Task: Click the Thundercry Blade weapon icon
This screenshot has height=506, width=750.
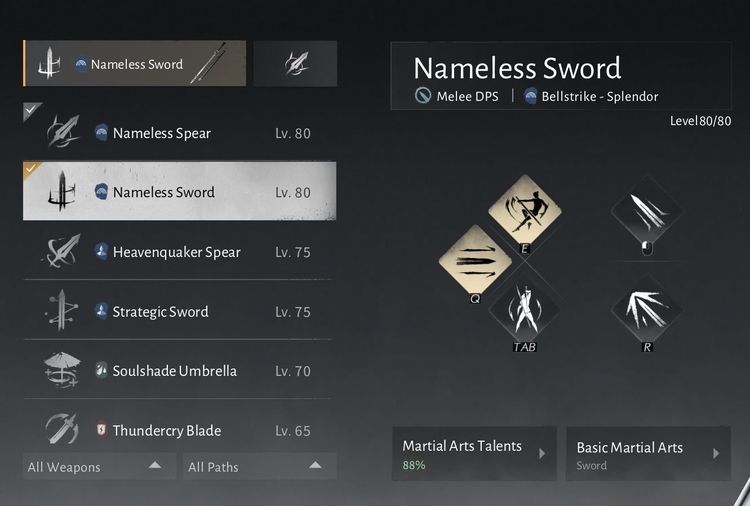Action: click(x=60, y=430)
